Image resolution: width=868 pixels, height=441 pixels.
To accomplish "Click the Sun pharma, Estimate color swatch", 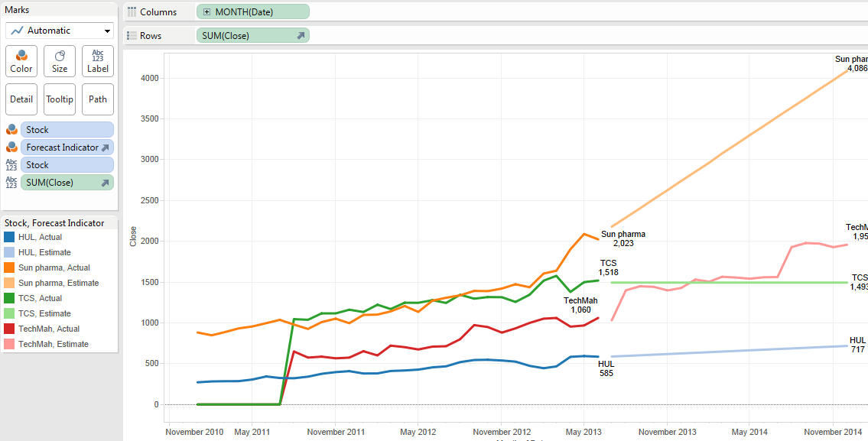I will click(9, 283).
